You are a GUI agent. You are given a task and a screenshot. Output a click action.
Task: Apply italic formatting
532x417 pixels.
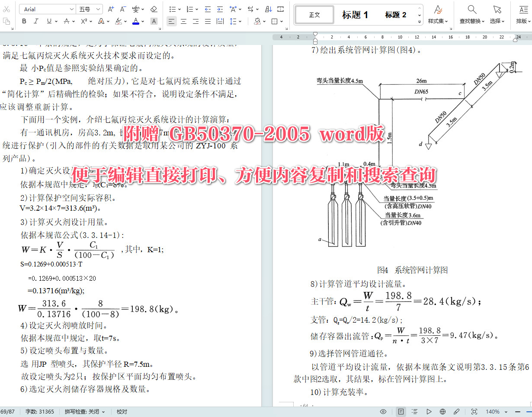(37, 21)
